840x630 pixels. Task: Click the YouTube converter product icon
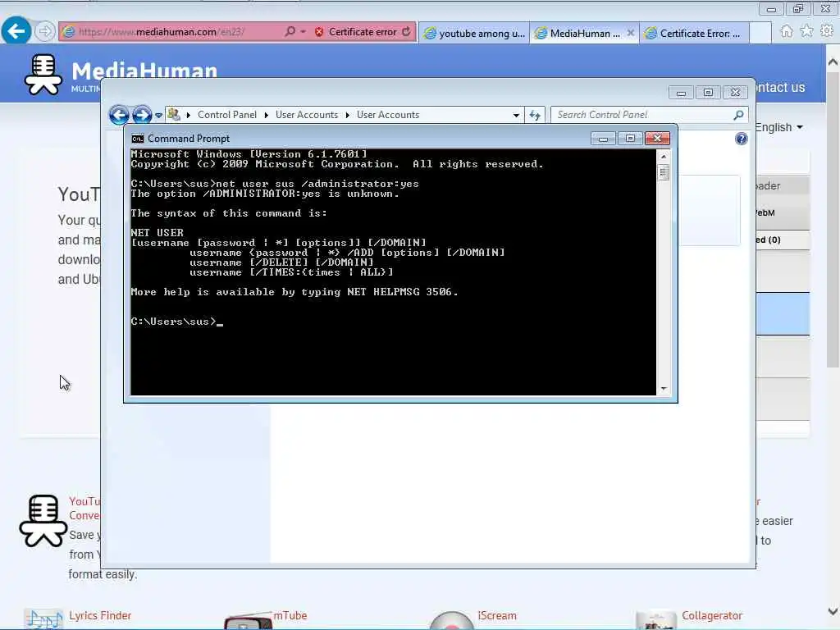coord(43,521)
